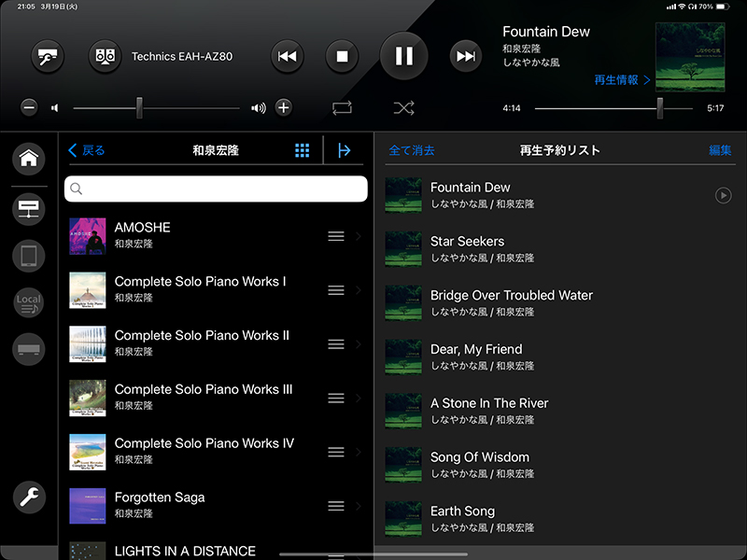Play Song Of Wisdom from the queue
The width and height of the screenshot is (747, 560).
pos(560,465)
